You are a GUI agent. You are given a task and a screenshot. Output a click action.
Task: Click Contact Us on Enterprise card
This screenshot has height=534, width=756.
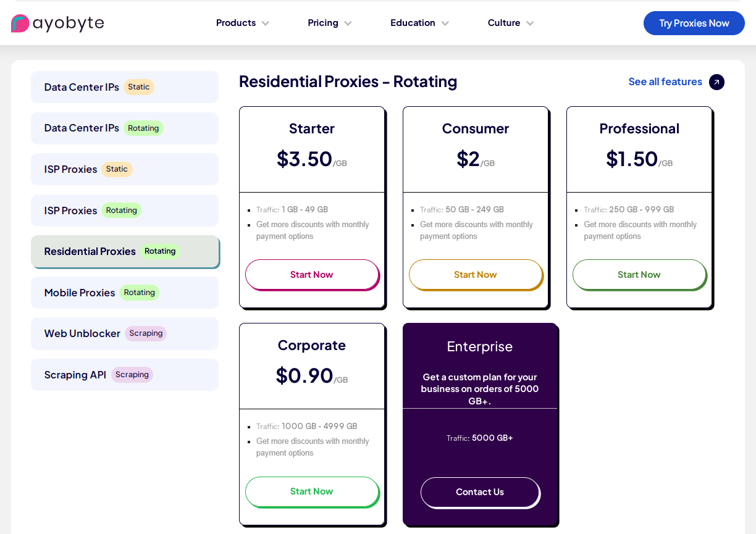(480, 492)
